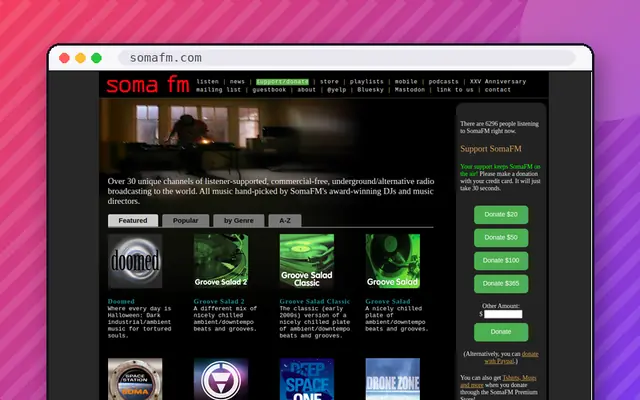Open the Doomed channel artwork
The height and width of the screenshot is (400, 640).
tap(135, 261)
